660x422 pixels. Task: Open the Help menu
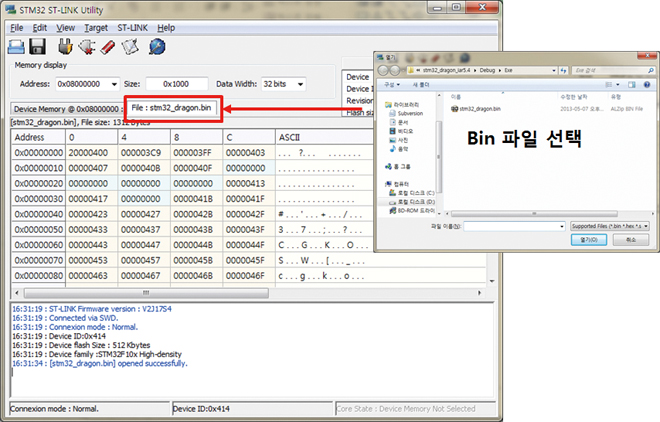166,28
